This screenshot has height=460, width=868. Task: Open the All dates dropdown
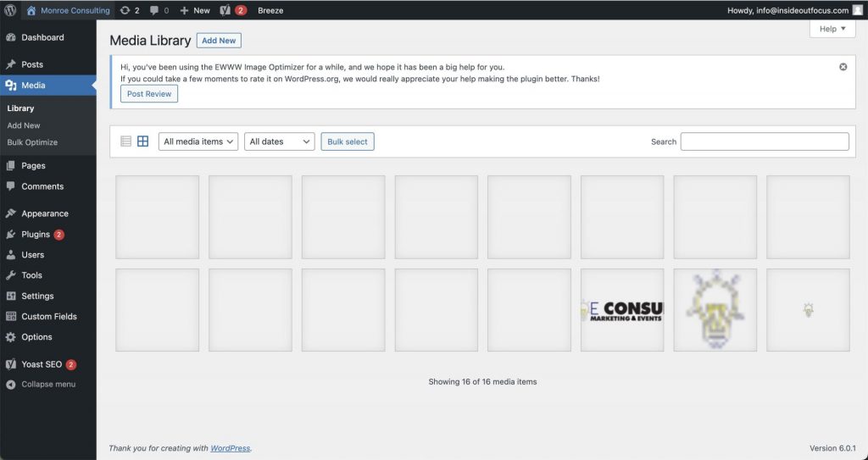(x=280, y=141)
